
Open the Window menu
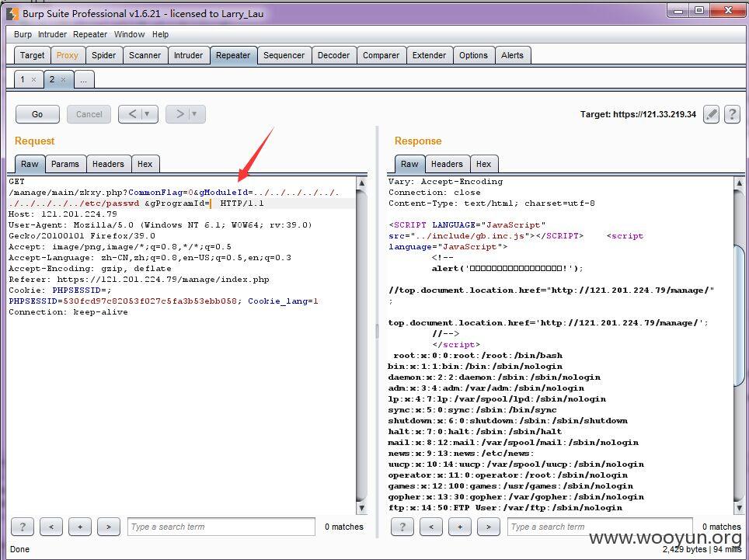pyautogui.click(x=130, y=34)
